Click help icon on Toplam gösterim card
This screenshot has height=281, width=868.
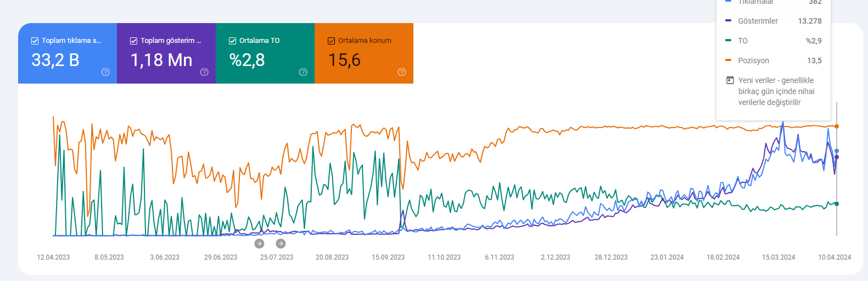[x=204, y=72]
